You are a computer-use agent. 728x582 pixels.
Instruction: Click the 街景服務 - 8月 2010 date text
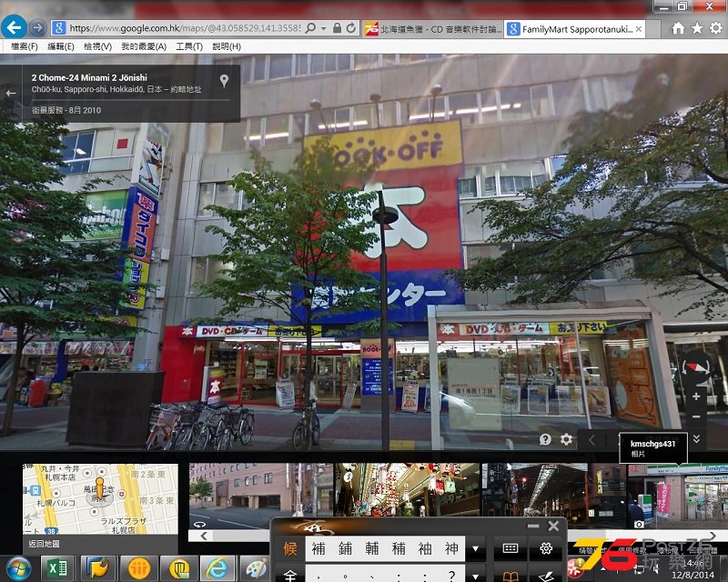click(x=66, y=110)
